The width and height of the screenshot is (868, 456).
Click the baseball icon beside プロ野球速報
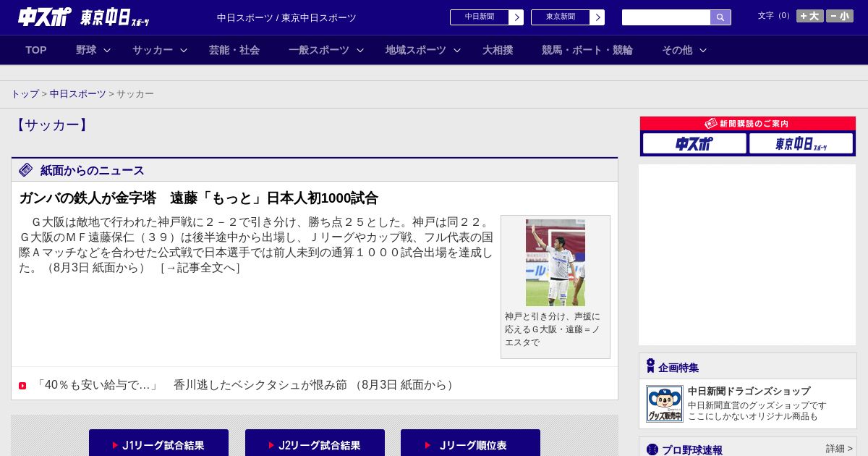coord(652,449)
